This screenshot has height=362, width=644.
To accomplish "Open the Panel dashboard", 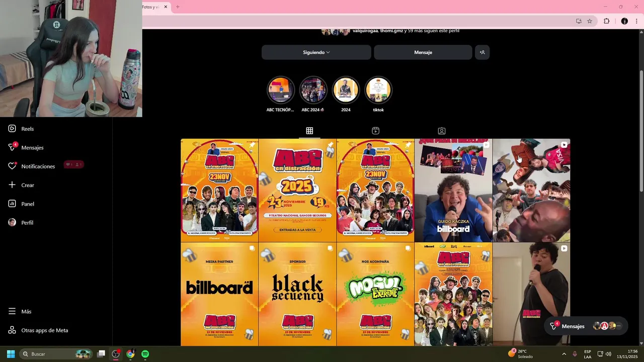I will coord(21,204).
